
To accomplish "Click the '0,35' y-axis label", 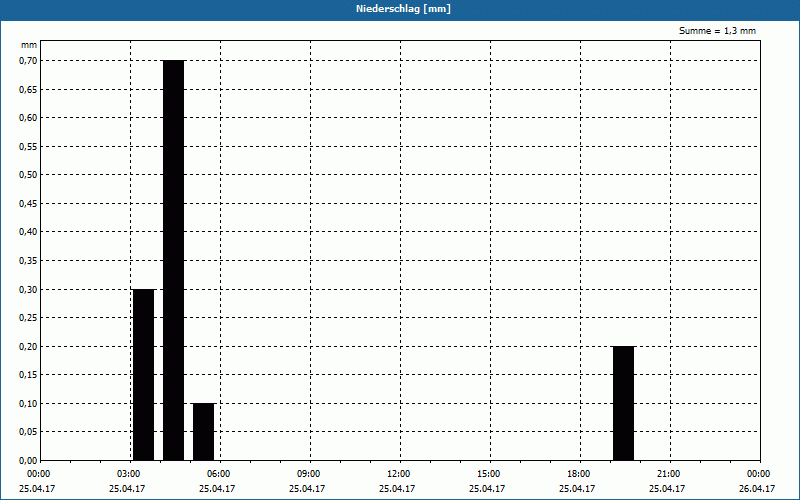I will pos(28,261).
